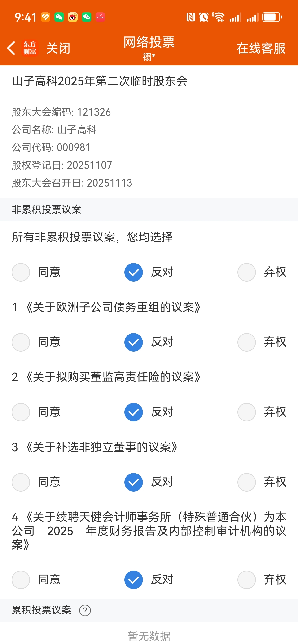298x644 pixels.
Task: Tap the alarm icon in status bar
Action: [204, 17]
